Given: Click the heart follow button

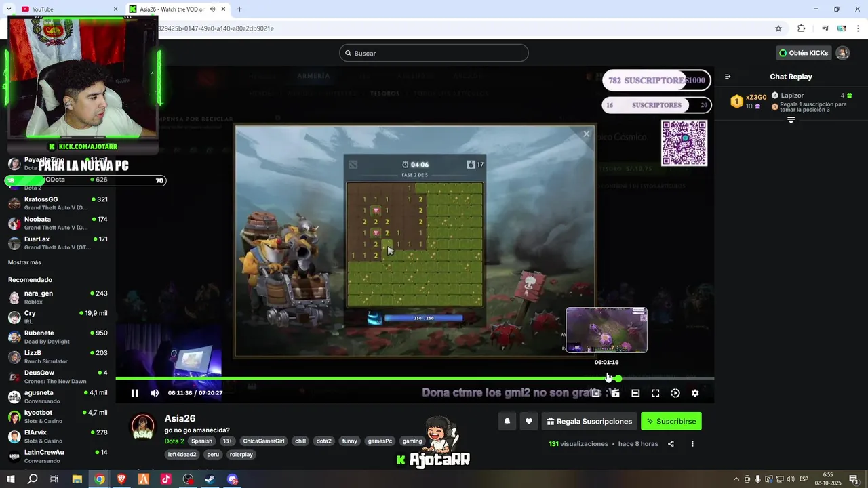Looking at the screenshot, I should click(528, 421).
